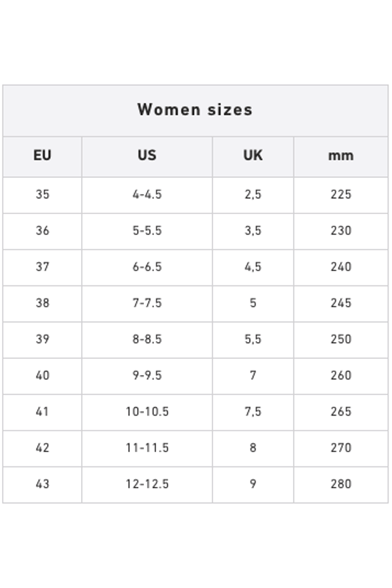This screenshot has width=392, height=588.
Task: Click the UK 7,5 cell
Action: [x=253, y=412]
